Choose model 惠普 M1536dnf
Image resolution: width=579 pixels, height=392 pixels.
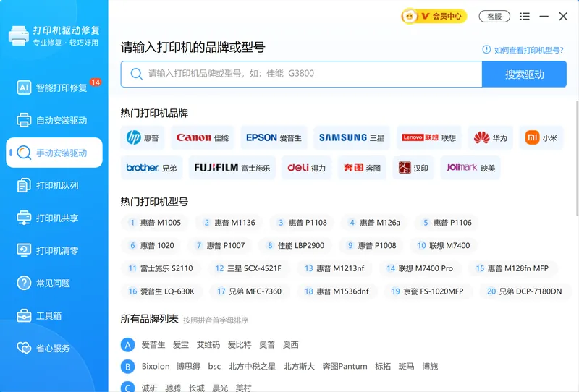[x=337, y=291]
